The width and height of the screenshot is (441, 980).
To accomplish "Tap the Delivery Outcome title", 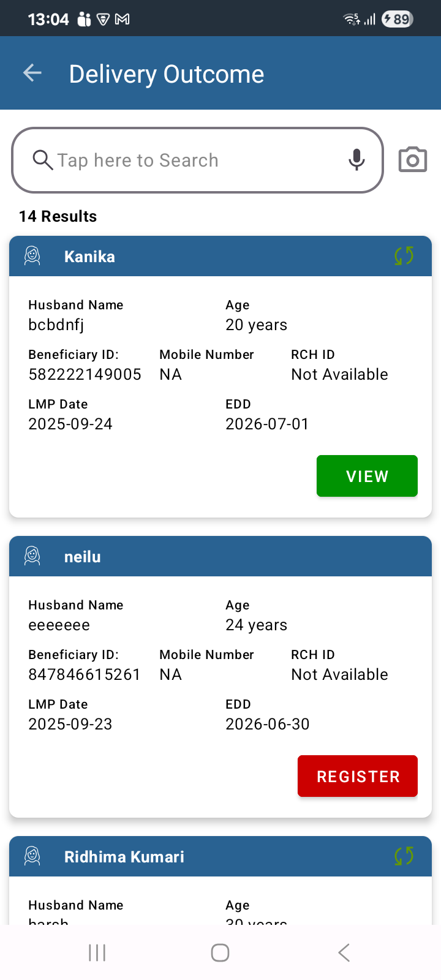I will [x=167, y=74].
